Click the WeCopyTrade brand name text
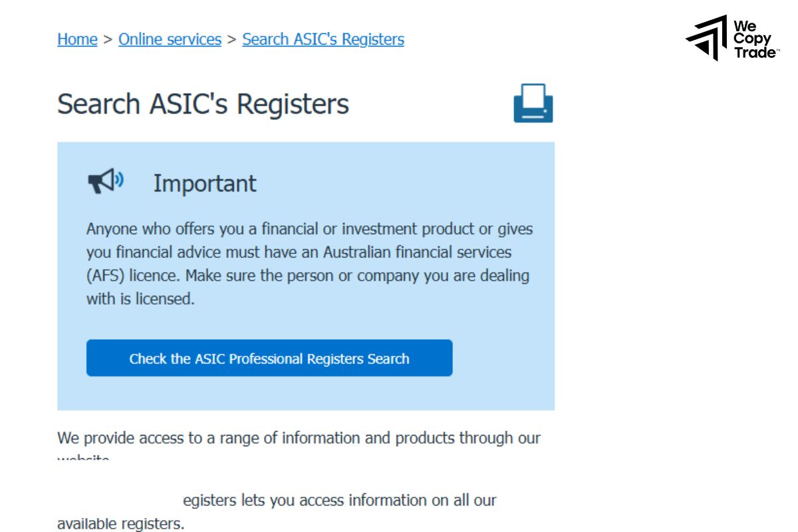Viewport: 798px width, 532px height. pos(755,39)
